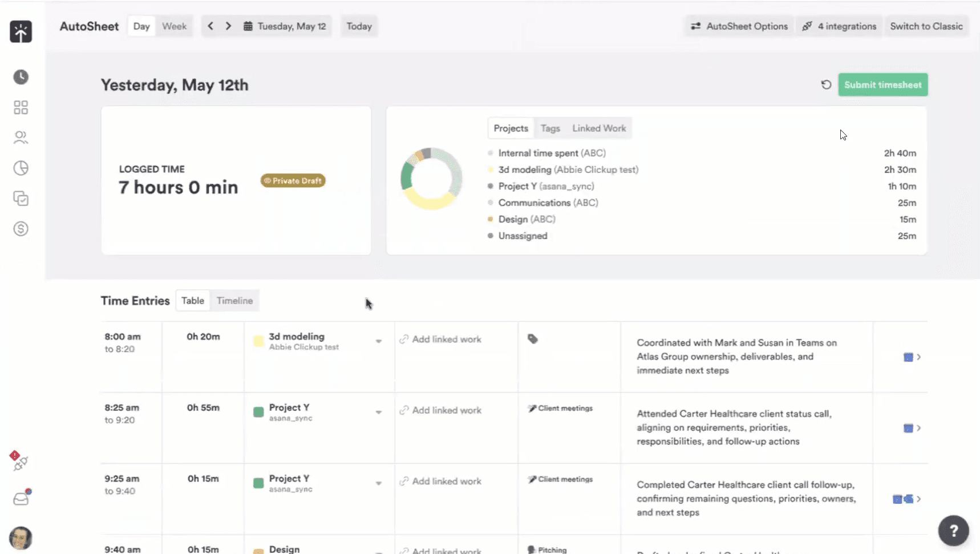Switch to Week view
Screen dimensions: 980x554
[x=174, y=26]
